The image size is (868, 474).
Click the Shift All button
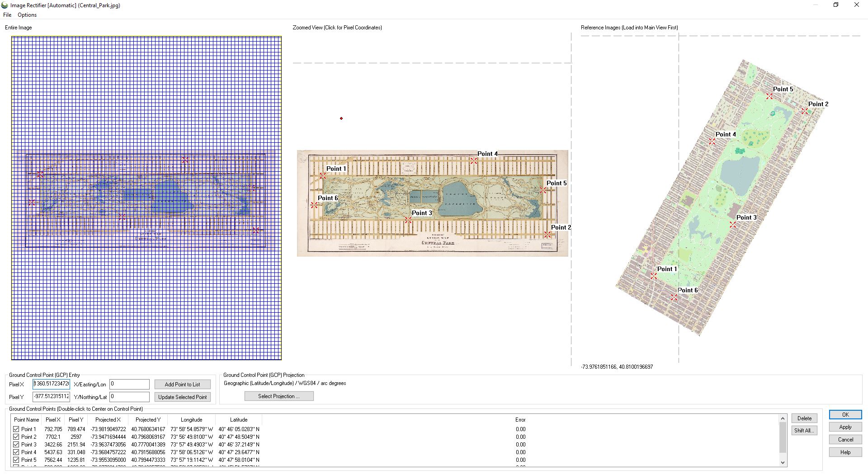pyautogui.click(x=804, y=431)
